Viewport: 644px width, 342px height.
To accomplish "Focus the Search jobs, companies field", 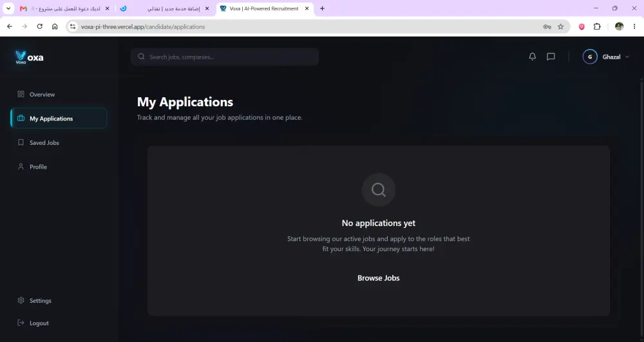I will pos(225,57).
